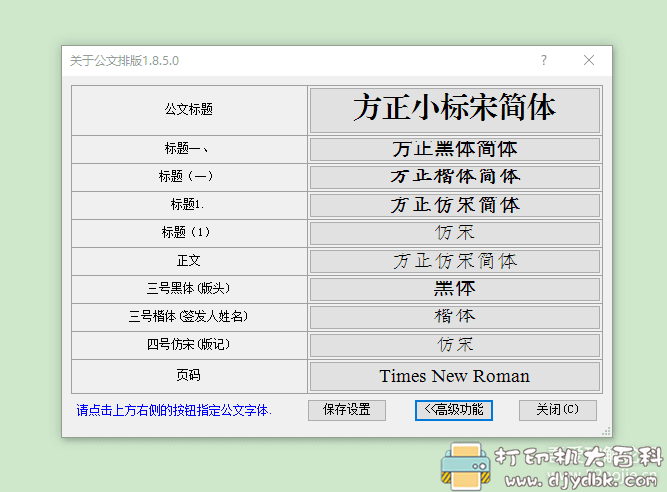Viewport: 667px width, 492px height.
Task: Click the 公文标题 label cell
Action: (189, 110)
